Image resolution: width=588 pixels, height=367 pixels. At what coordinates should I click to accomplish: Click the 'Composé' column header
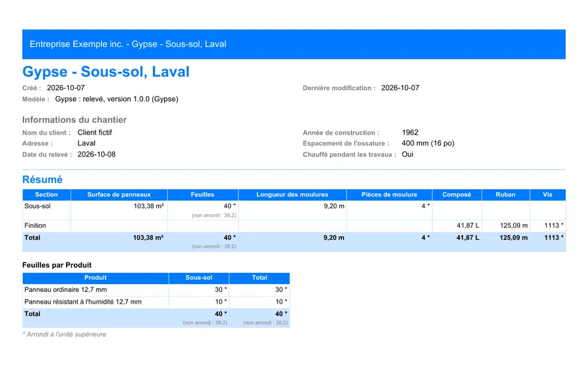(457, 195)
